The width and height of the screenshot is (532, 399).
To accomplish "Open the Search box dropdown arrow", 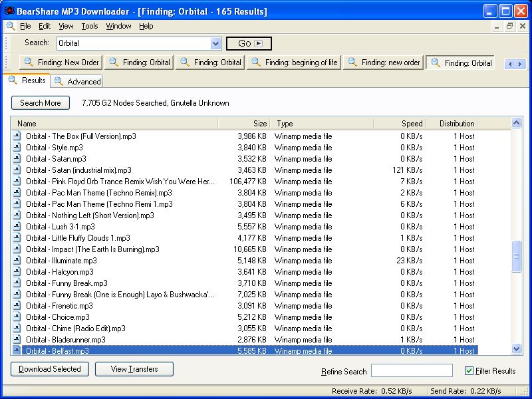I will pyautogui.click(x=215, y=43).
